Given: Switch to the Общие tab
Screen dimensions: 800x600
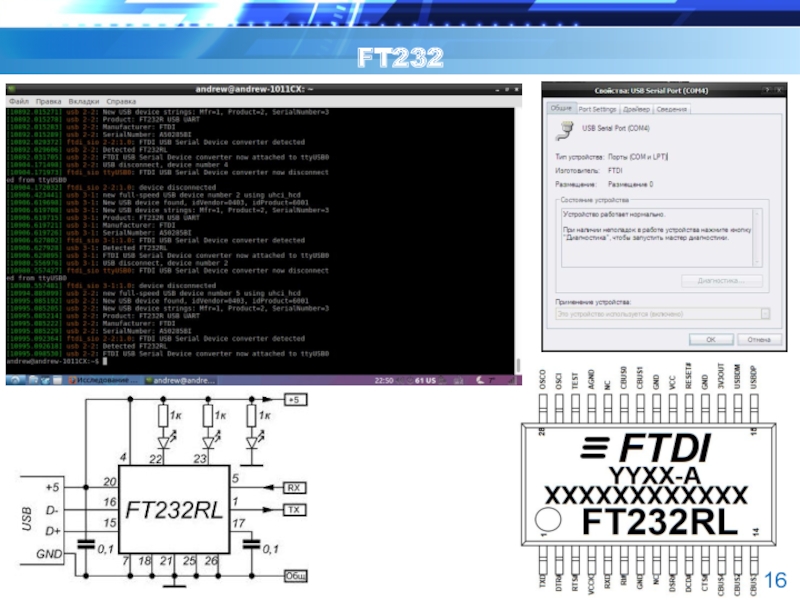Looking at the screenshot, I should [x=561, y=108].
